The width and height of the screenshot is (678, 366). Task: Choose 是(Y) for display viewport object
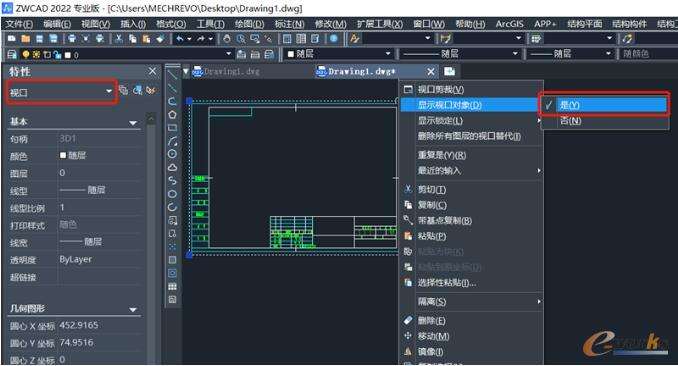point(604,105)
